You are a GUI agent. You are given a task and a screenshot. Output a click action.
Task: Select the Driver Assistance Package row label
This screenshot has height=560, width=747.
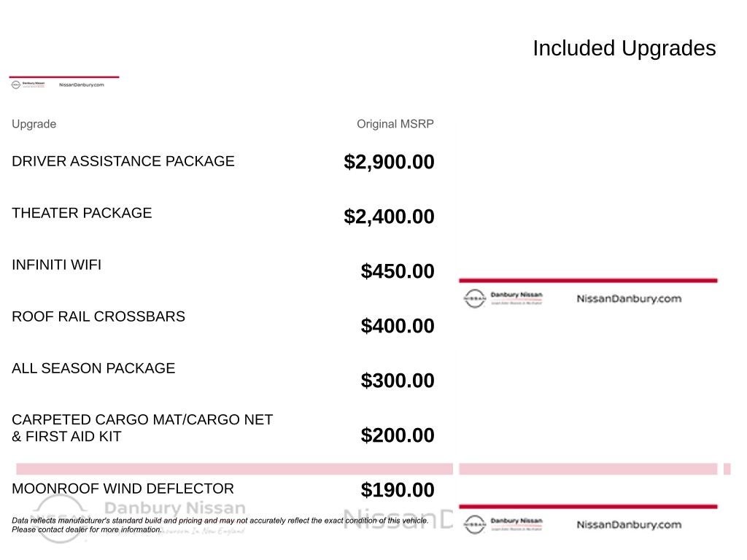pyautogui.click(x=123, y=161)
